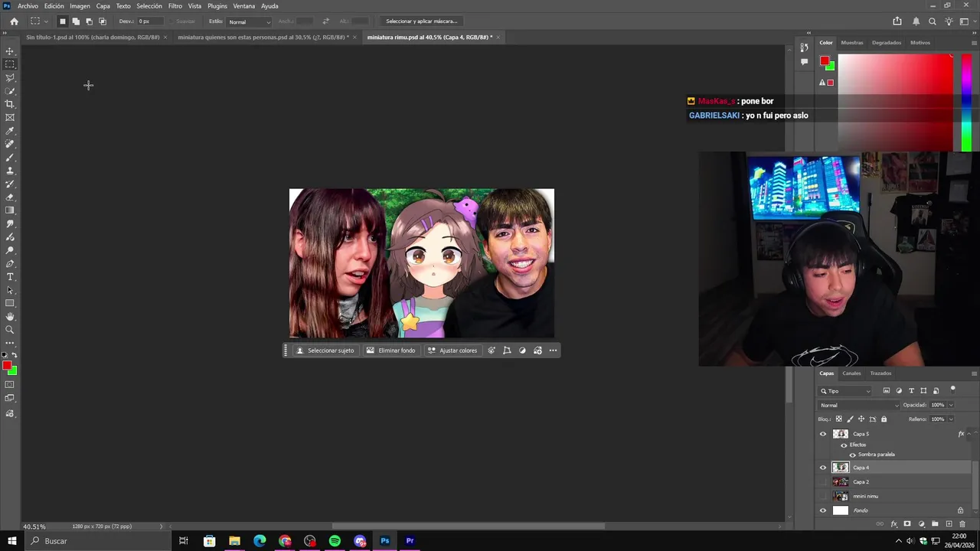Select the Gradient tool
The width and height of the screenshot is (980, 551).
[10, 210]
